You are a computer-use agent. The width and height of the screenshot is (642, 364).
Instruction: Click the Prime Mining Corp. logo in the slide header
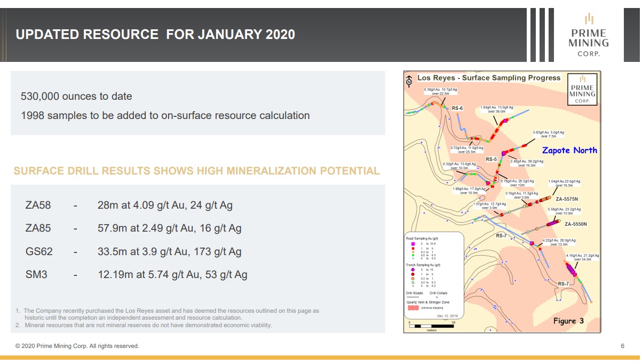click(x=589, y=35)
